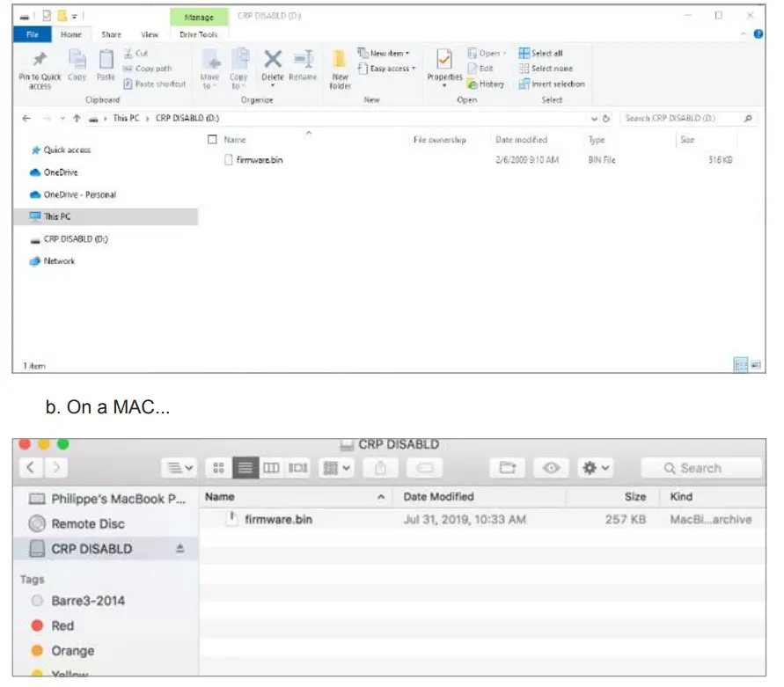Click the Finder New Folder toolbar button
This screenshot has height=687, width=784.
pos(508,468)
